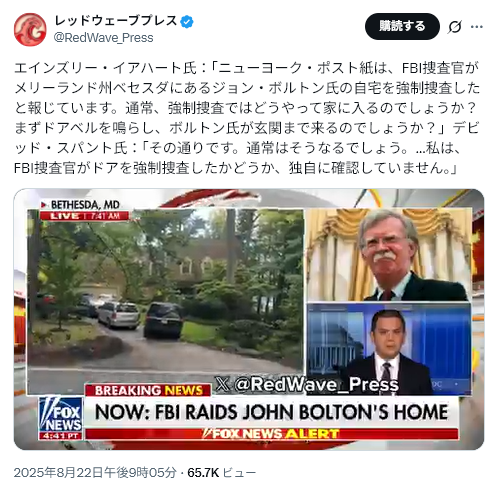This screenshot has height=482, width=497.
Task: Click the BREAKING NEWS banner in the video
Action: pyautogui.click(x=148, y=390)
